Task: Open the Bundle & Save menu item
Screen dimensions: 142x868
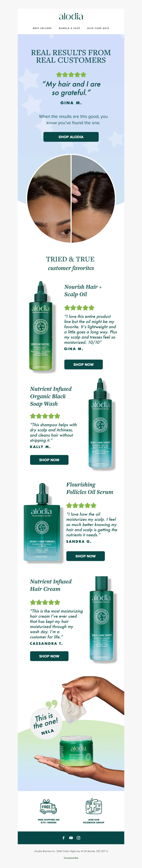Action: pyautogui.click(x=69, y=28)
